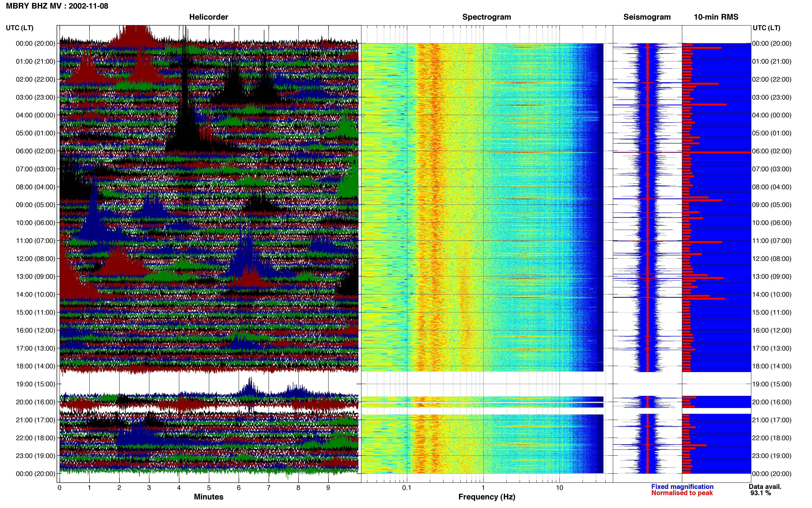This screenshot has width=812, height=508.
Task: Click the '0.1' frequency tick label
Action: pyautogui.click(x=407, y=487)
